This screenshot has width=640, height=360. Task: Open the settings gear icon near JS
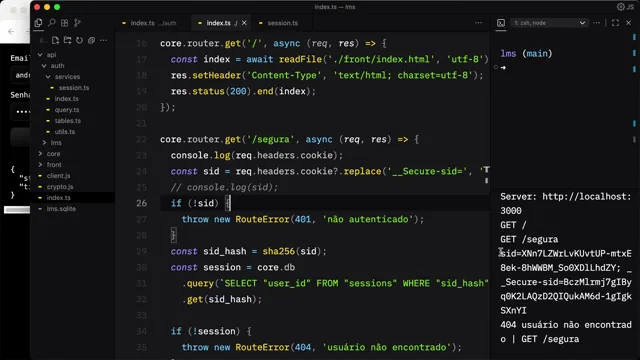(620, 7)
